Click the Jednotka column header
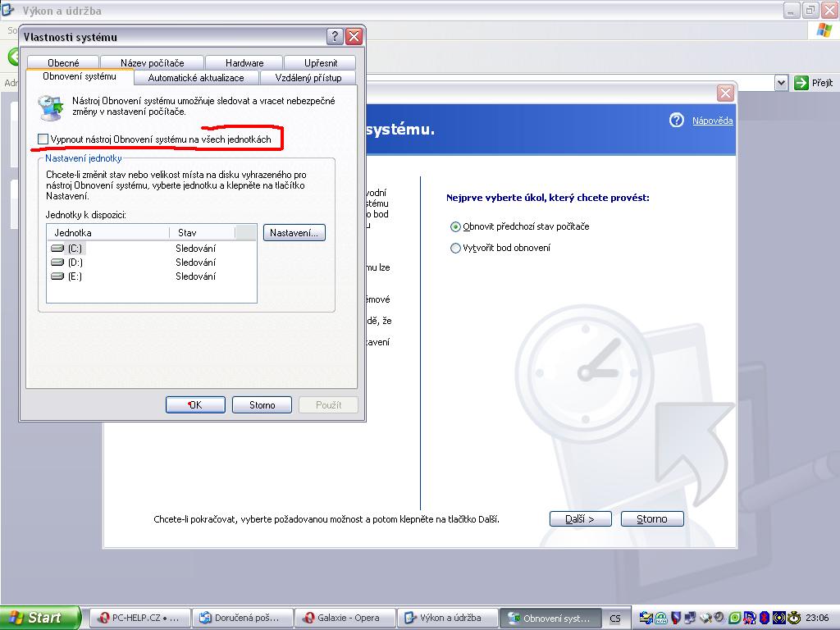Screen dimensions: 840x630 [108, 232]
